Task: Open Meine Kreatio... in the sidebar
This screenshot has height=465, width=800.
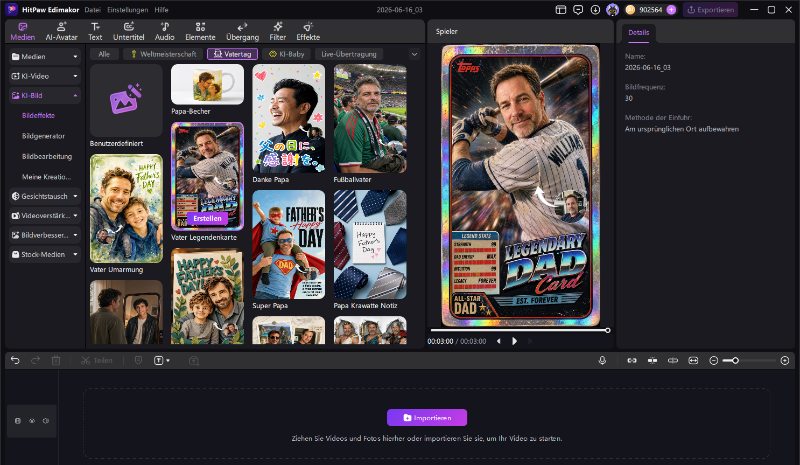Action: [46, 177]
